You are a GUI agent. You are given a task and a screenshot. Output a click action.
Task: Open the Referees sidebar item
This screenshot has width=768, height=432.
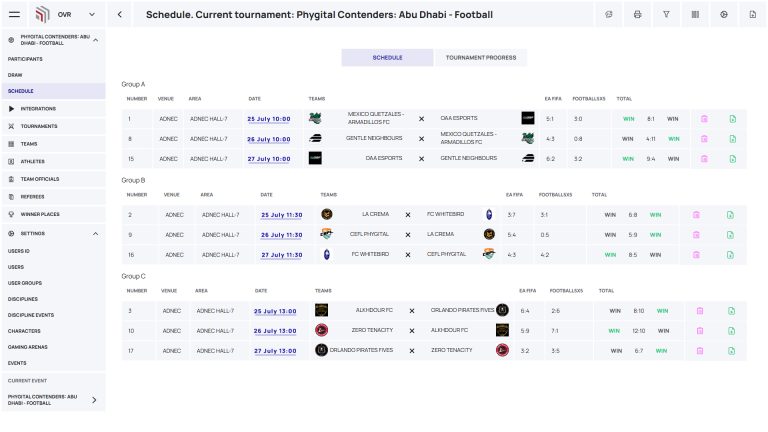[x=32, y=197]
